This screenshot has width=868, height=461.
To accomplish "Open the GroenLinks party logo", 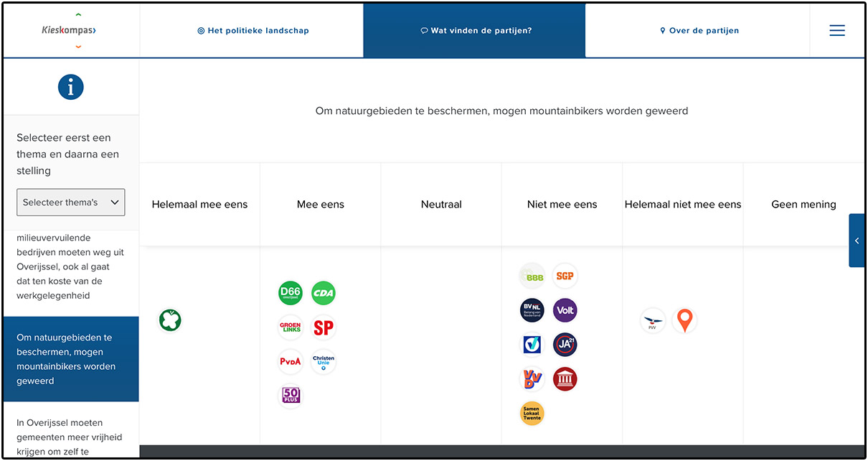I will (x=291, y=327).
